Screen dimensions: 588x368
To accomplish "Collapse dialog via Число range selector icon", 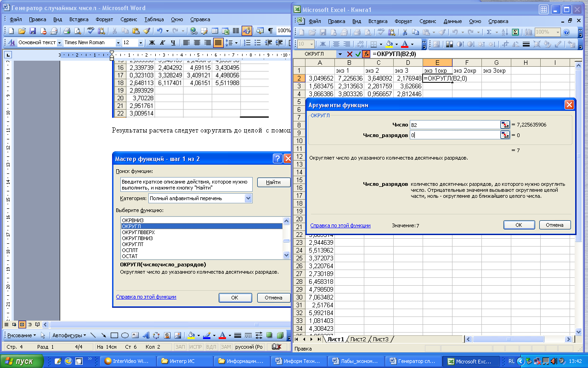I will tap(505, 125).
